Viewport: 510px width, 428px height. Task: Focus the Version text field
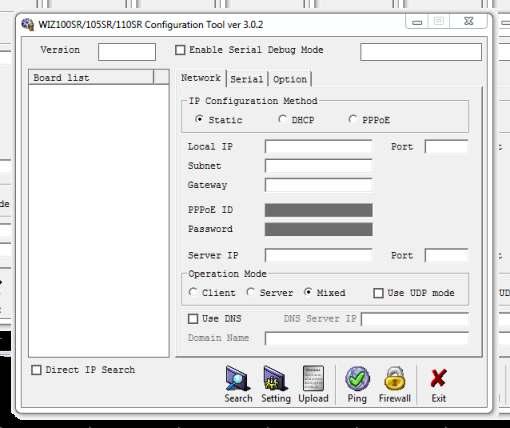tap(127, 52)
